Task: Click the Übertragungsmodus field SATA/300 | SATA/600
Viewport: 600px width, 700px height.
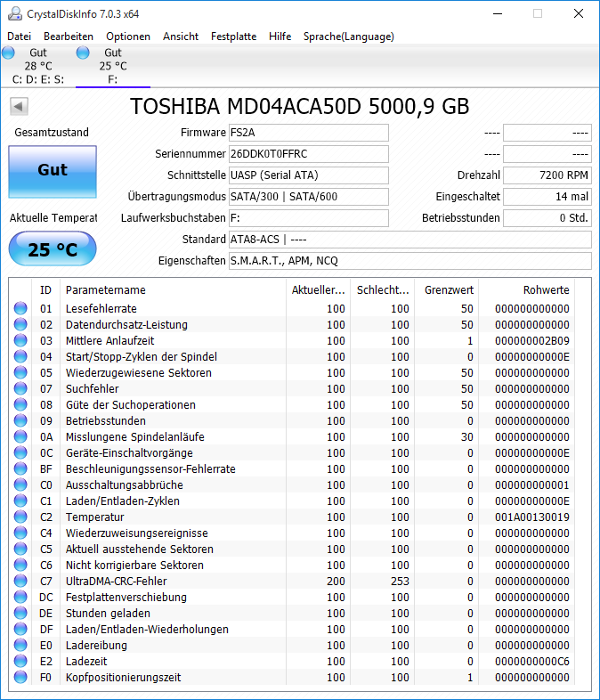Action: point(309,197)
